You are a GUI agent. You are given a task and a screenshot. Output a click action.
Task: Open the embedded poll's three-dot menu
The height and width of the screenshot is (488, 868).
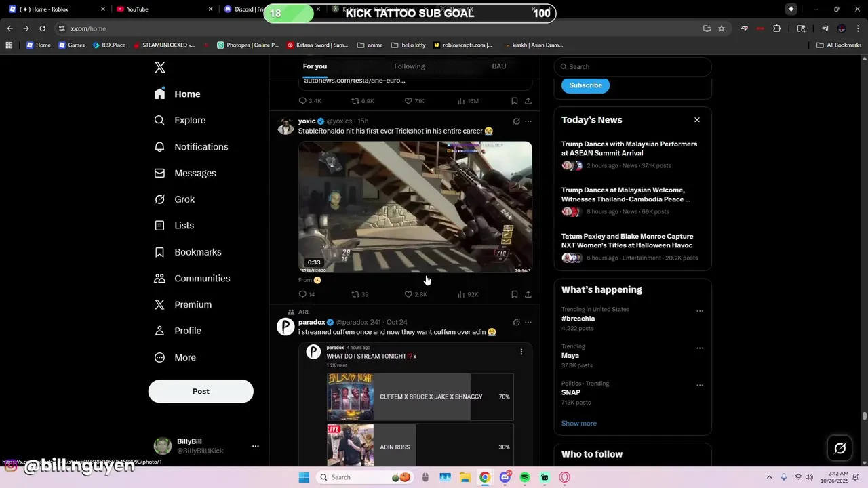pos(521,352)
